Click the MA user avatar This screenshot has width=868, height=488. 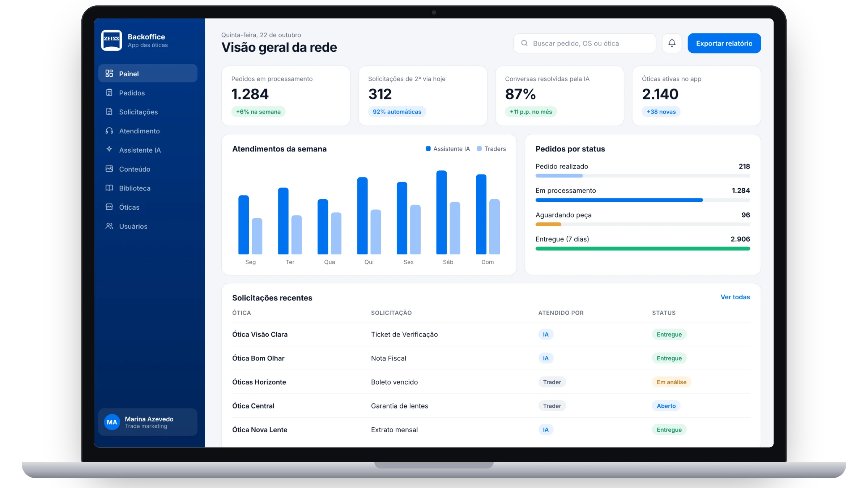coord(112,422)
